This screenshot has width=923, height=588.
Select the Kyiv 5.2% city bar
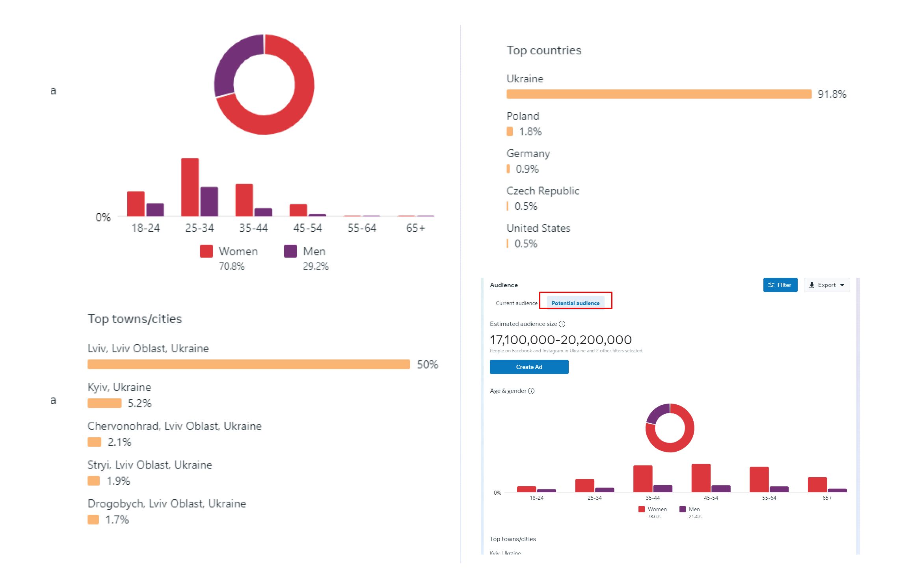104,403
